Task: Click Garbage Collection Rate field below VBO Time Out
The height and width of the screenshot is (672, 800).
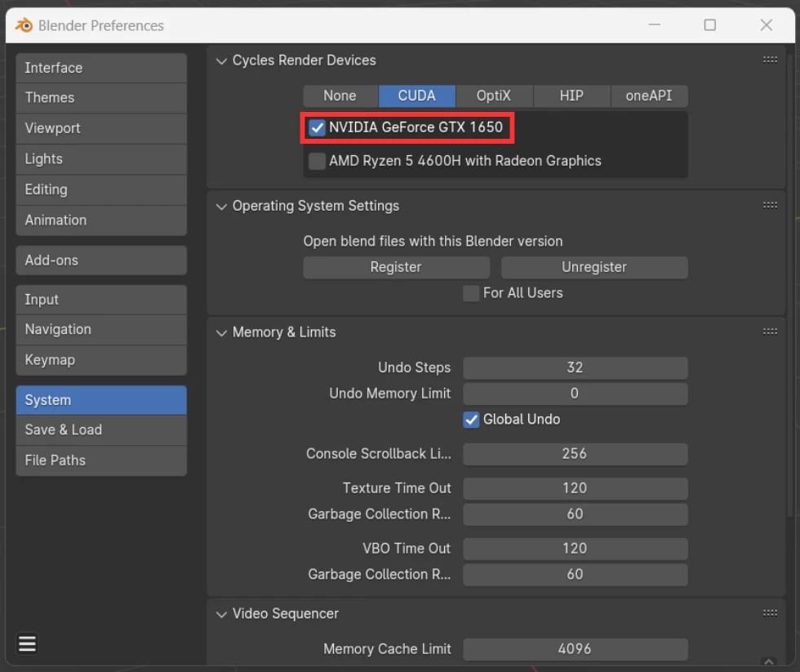Action: [575, 575]
